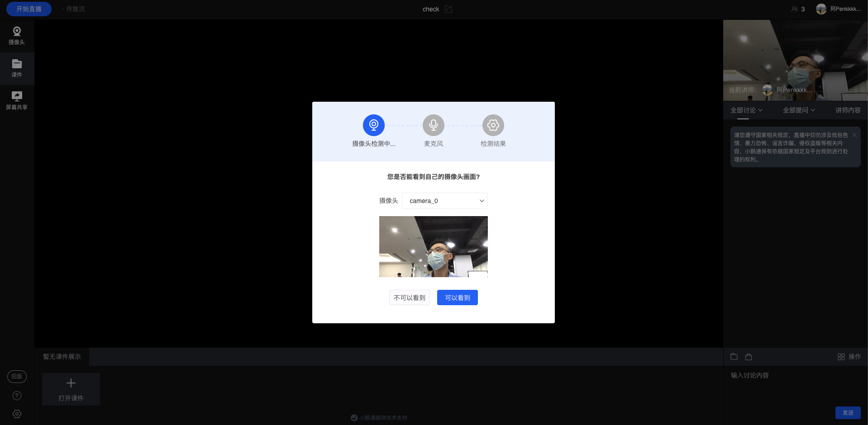This screenshot has width=868, height=425.
Task: Click the 不可以看到 button
Action: pos(410,297)
